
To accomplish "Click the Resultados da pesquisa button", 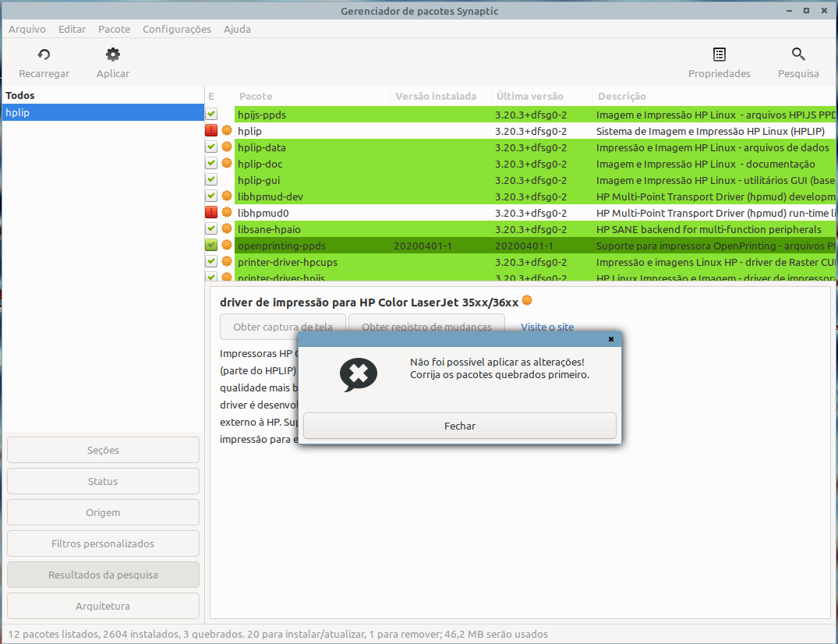I will (x=103, y=575).
